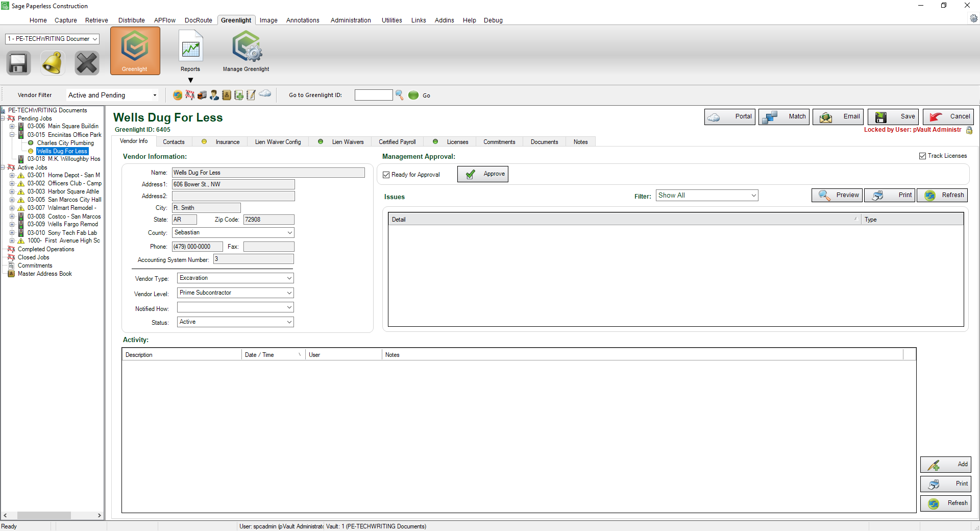Open the Vendor Level dropdown
The width and height of the screenshot is (980, 531).
(235, 293)
